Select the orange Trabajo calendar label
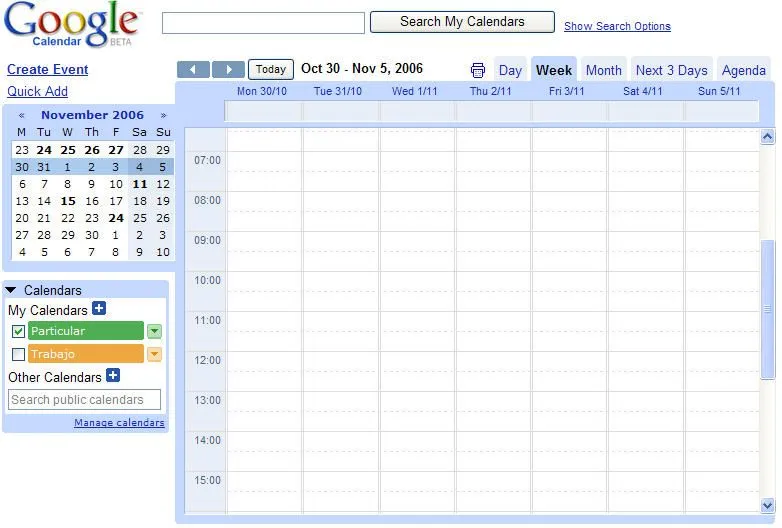The height and width of the screenshot is (528, 782). (86, 354)
